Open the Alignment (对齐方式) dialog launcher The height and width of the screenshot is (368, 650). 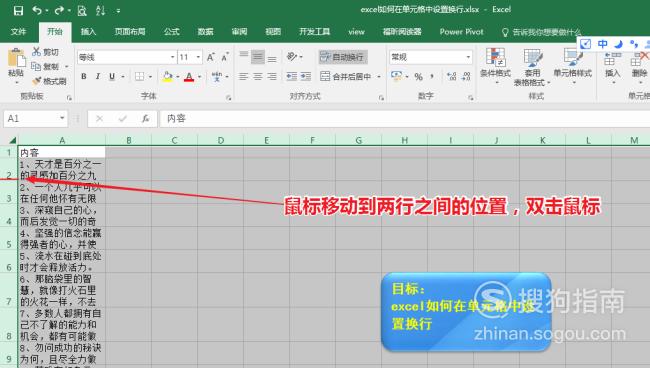[381, 98]
